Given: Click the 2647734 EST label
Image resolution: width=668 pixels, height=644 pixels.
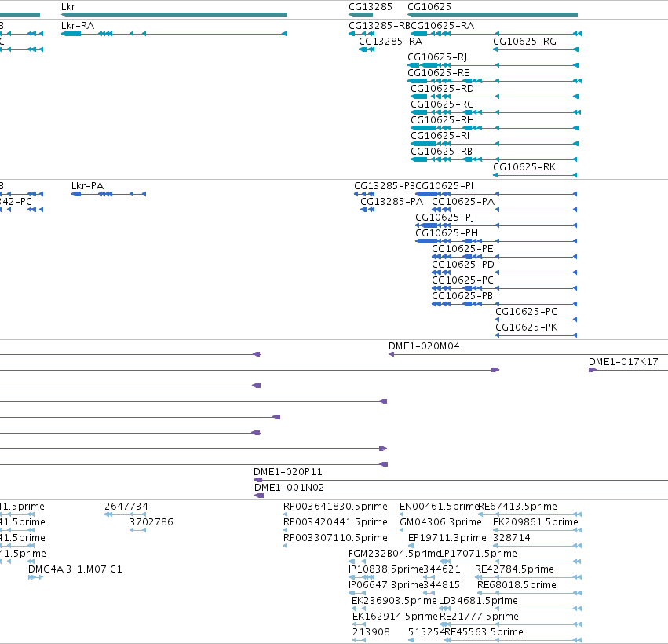Looking at the screenshot, I should pos(126,507).
